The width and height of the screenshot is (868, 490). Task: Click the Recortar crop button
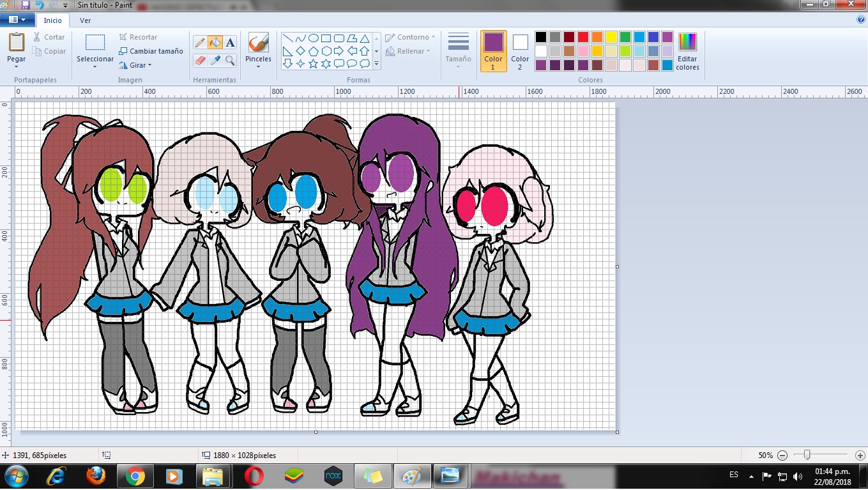(x=138, y=37)
